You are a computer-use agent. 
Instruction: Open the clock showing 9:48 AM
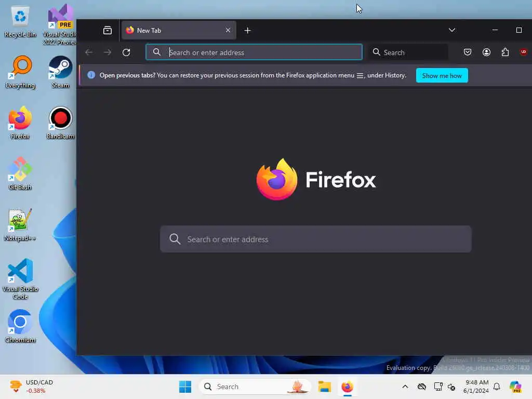tap(476, 387)
